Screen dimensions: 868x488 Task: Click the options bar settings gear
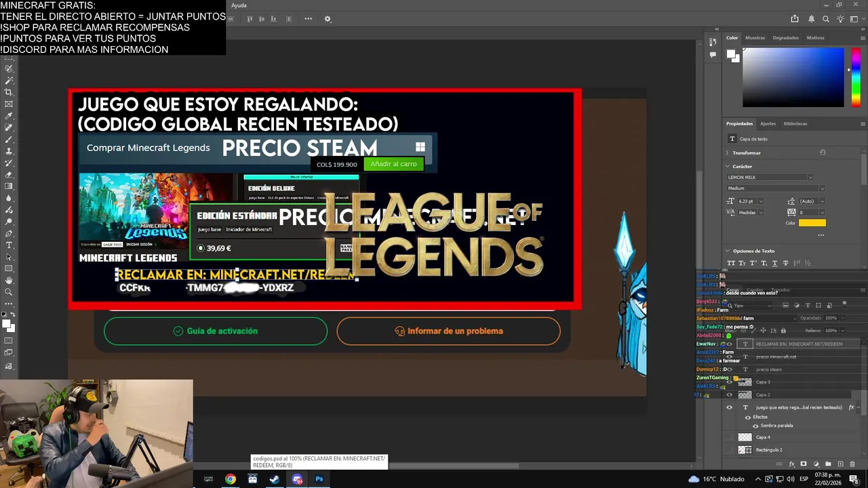click(x=328, y=19)
